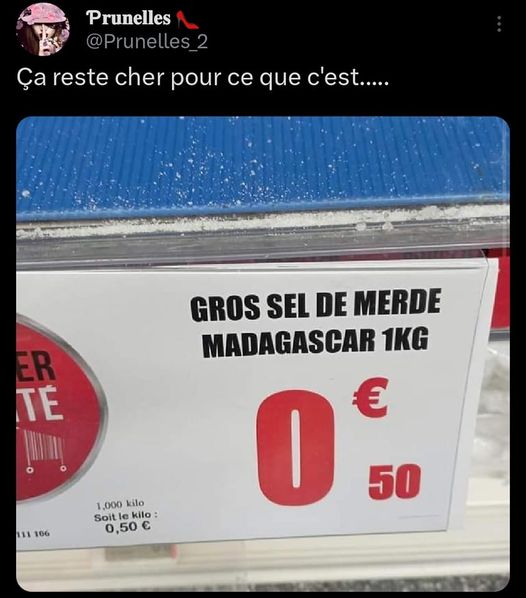The width and height of the screenshot is (526, 598).
Task: Click the shopping cart barcode icon on sticker
Action: [x=45, y=453]
